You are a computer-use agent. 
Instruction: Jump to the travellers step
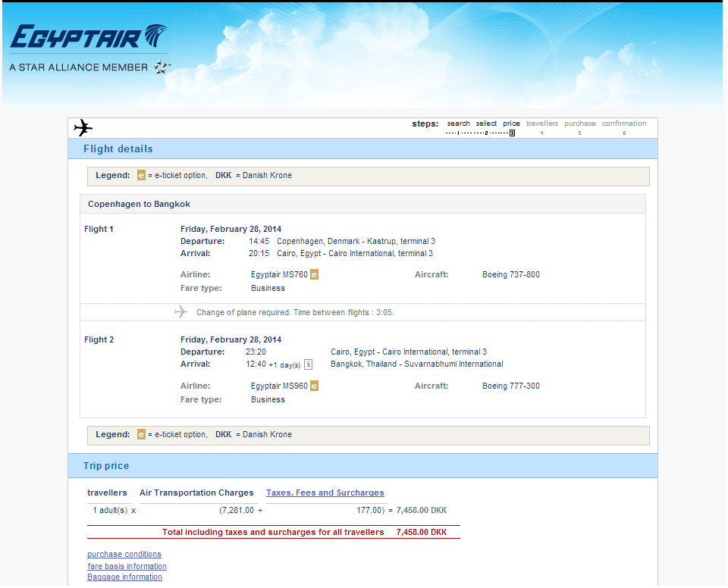[x=541, y=124]
